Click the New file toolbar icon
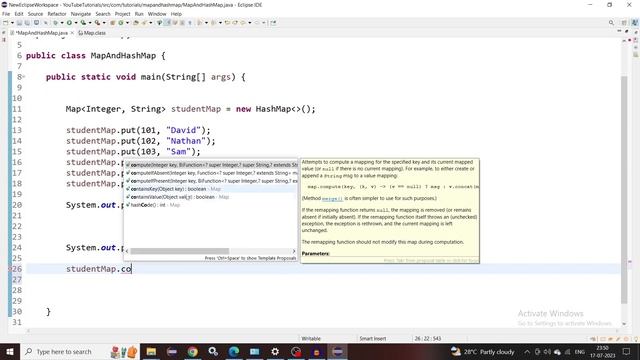 [6, 23]
